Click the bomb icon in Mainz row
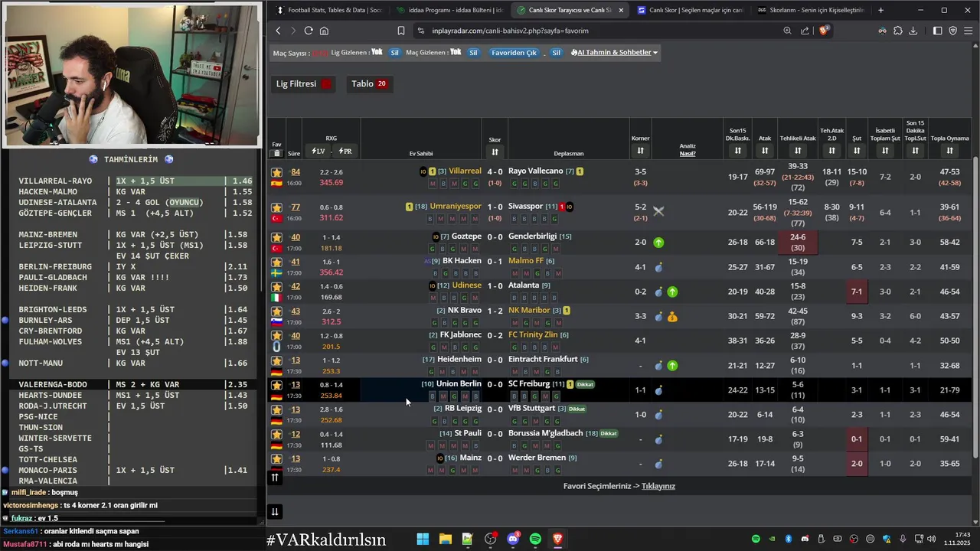980x551 pixels. pyautogui.click(x=658, y=465)
